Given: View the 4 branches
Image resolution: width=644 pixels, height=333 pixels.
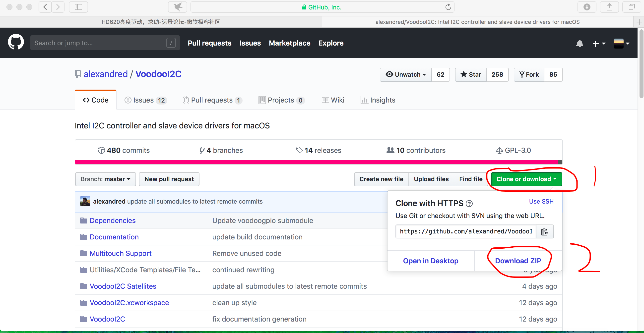Looking at the screenshot, I should 221,150.
